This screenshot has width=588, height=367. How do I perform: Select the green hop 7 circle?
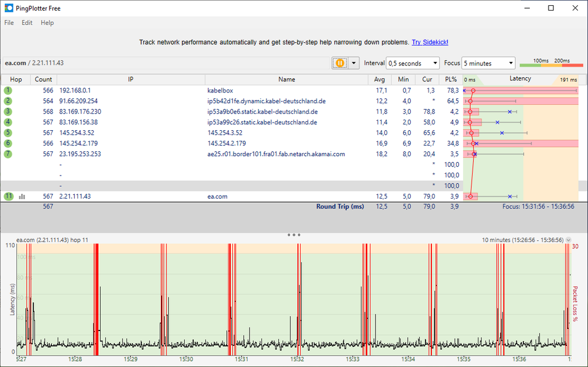(x=8, y=154)
